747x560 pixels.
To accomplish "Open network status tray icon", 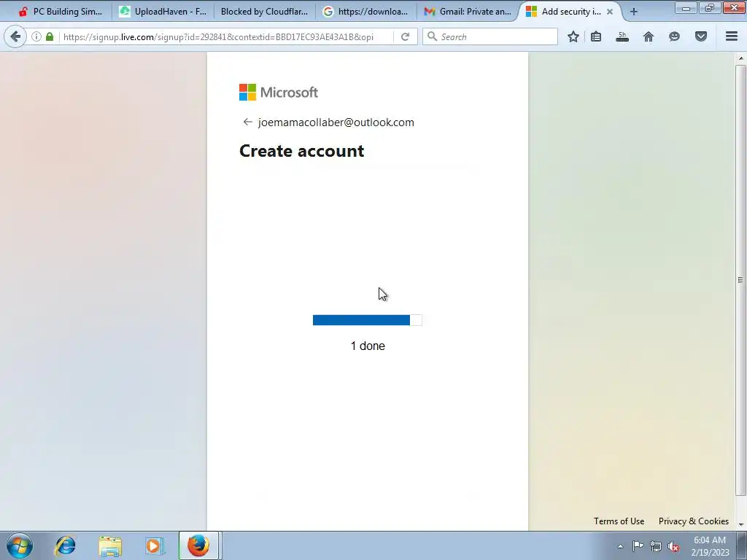I will [656, 546].
